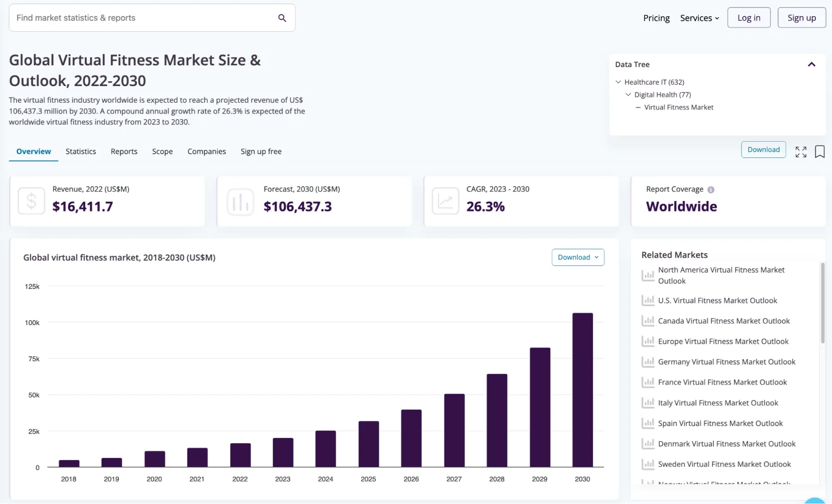
Task: Open Spain Virtual Fitness Market Outlook
Action: pyautogui.click(x=720, y=423)
